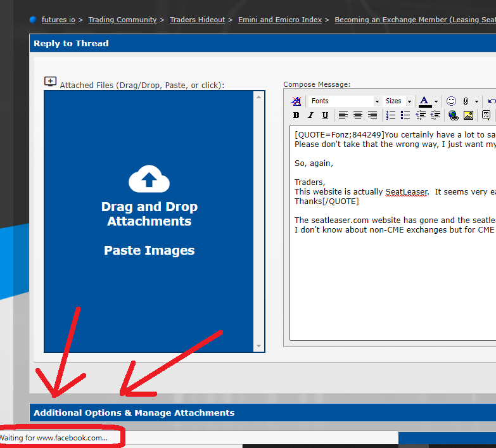Open the Sizes dropdown
Viewport: 496px width, 448px height.
tap(398, 101)
